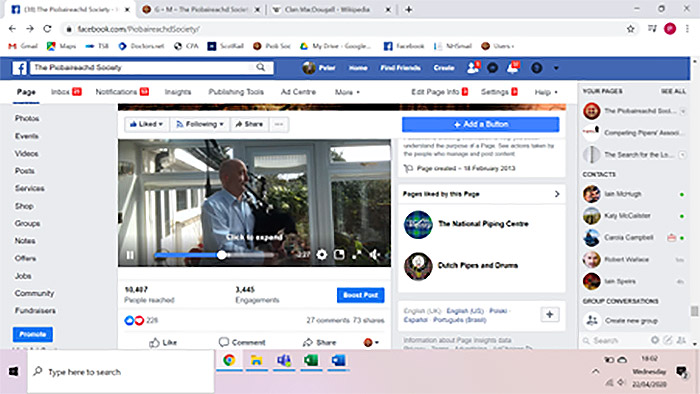Pause the bagpipe video

[130, 255]
